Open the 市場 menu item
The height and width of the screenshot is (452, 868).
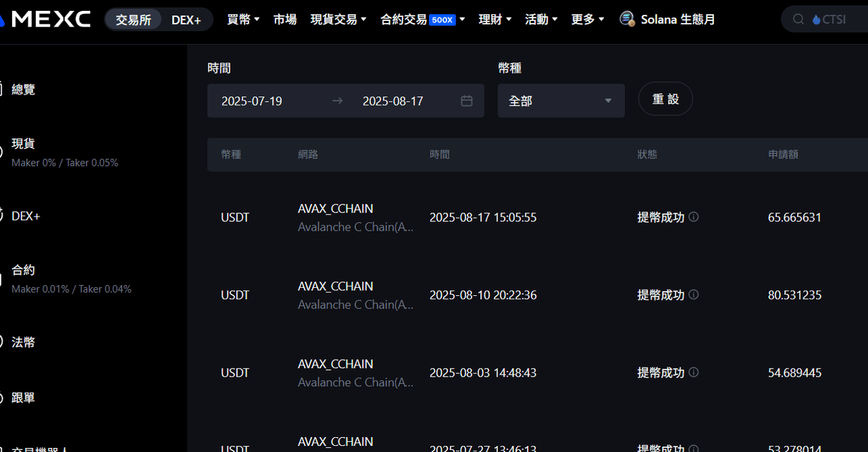[285, 20]
